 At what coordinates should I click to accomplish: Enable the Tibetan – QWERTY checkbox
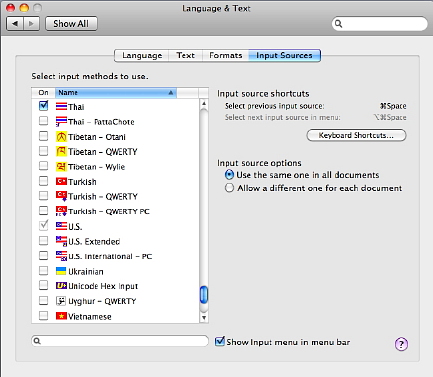coord(44,151)
